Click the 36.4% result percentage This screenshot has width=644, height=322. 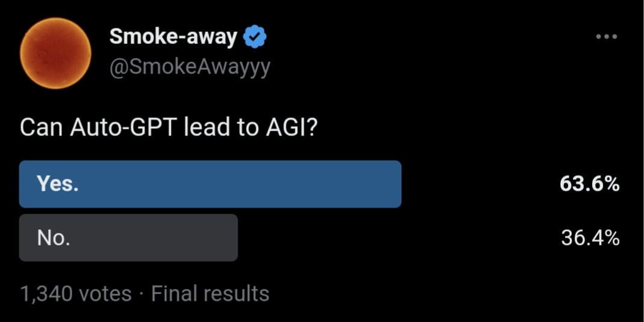click(590, 238)
